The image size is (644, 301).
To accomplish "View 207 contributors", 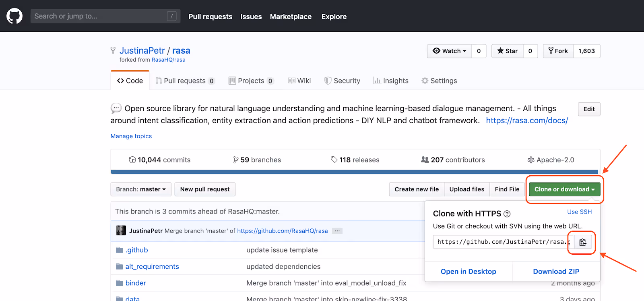I will click(x=453, y=160).
